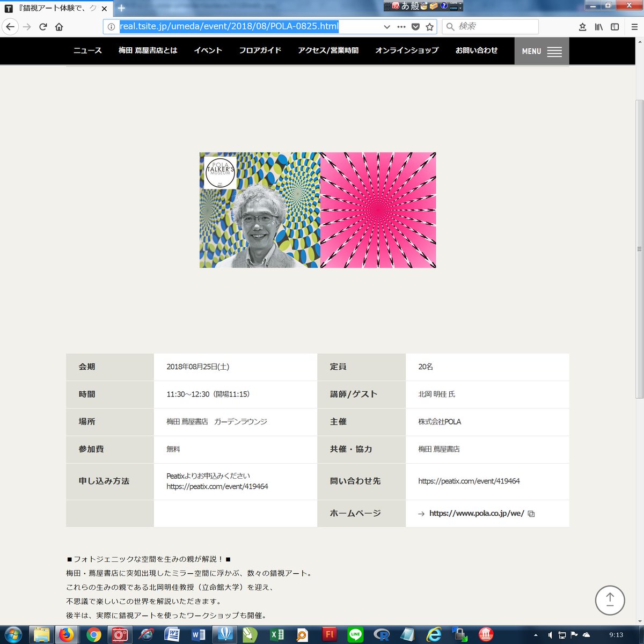
Task: Select the venue text 梅田 蔦屋書店 ガーデンラウンジ
Action: 217,422
